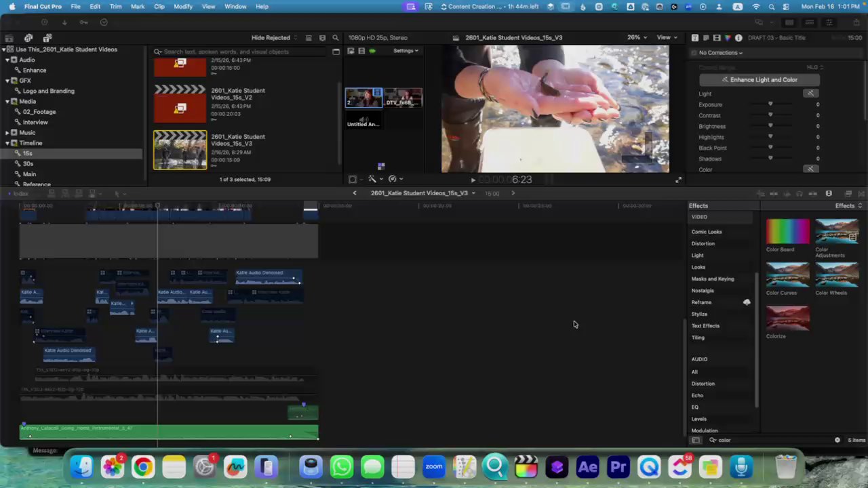Open After Effects from the Dock
The width and height of the screenshot is (868, 488).
587,467
